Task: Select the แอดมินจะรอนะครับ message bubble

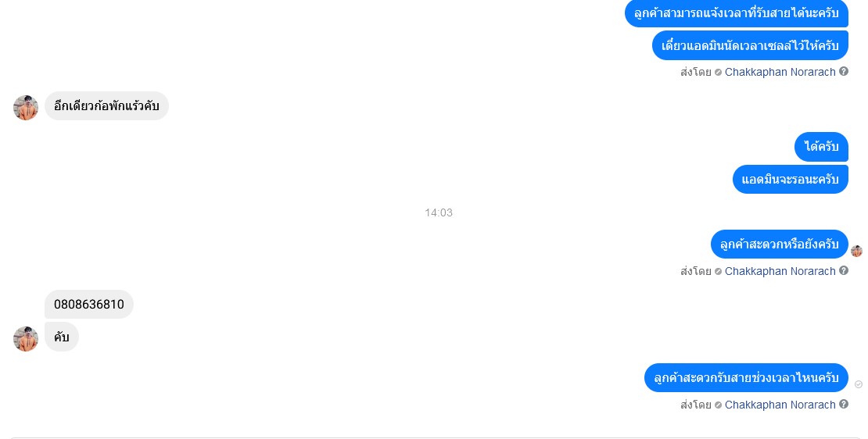Action: coord(790,180)
